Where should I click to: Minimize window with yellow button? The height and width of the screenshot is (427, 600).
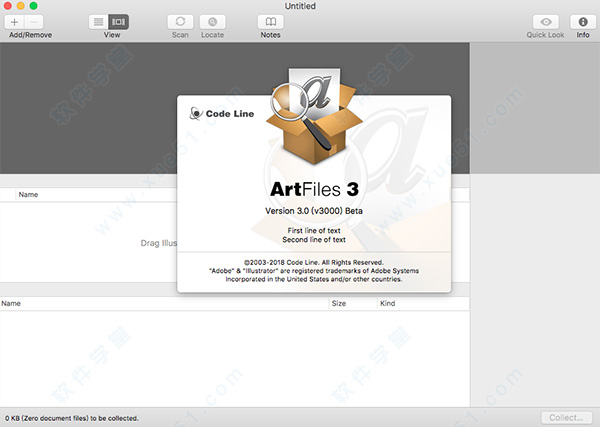[x=21, y=6]
